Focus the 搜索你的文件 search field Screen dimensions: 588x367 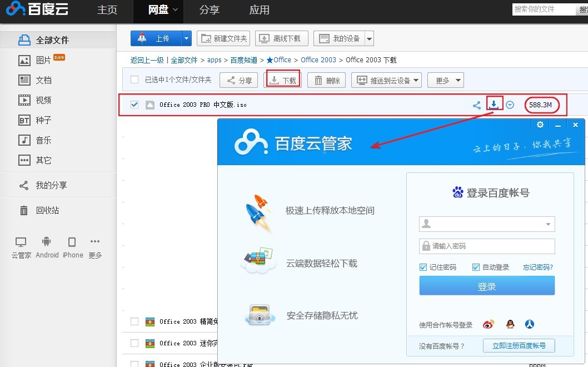tap(544, 9)
